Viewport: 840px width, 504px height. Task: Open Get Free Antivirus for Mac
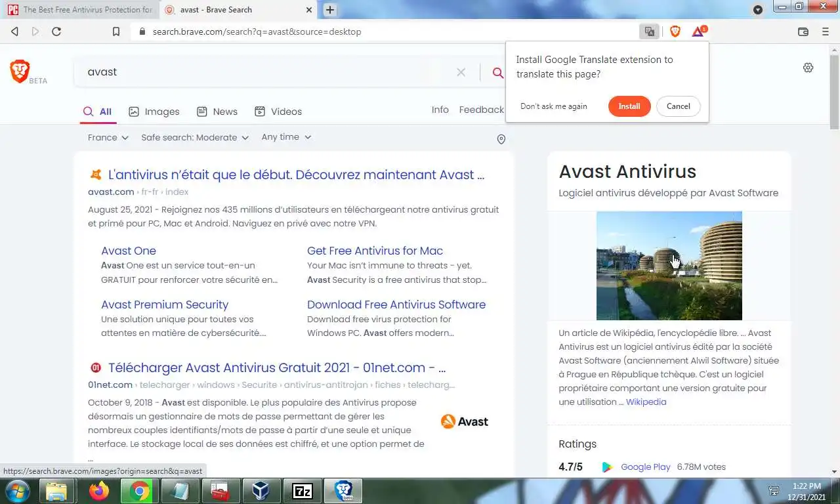375,251
